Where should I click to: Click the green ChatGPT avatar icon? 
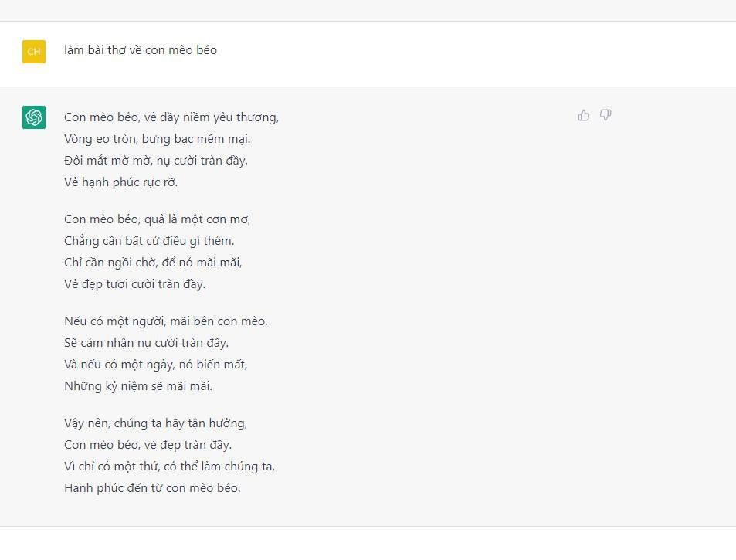[34, 117]
